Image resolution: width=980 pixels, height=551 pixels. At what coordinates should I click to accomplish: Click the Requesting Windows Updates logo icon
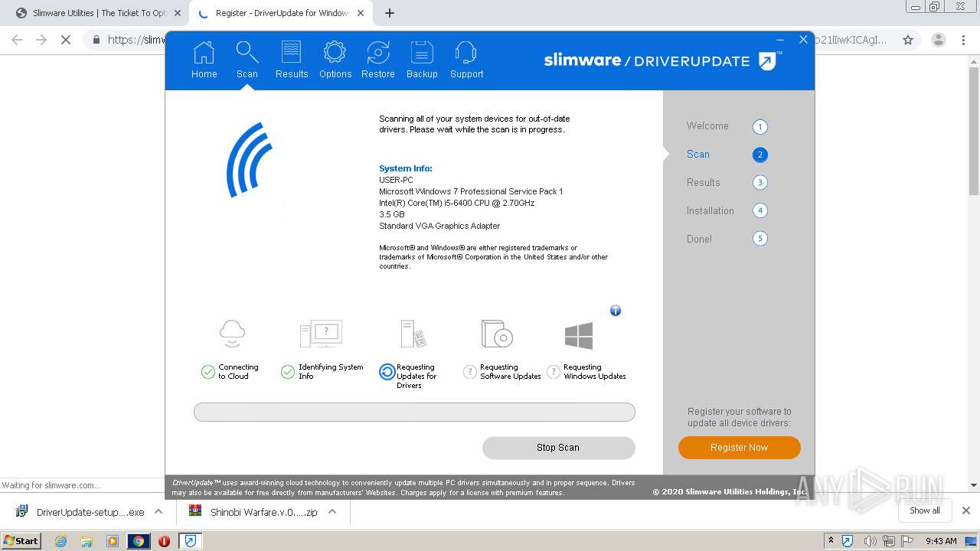(x=579, y=336)
